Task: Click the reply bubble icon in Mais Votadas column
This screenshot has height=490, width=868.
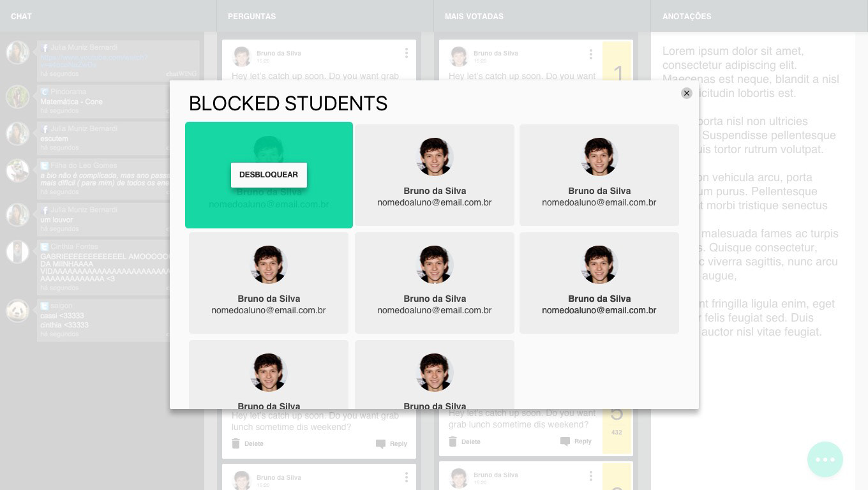Action: [x=565, y=442]
